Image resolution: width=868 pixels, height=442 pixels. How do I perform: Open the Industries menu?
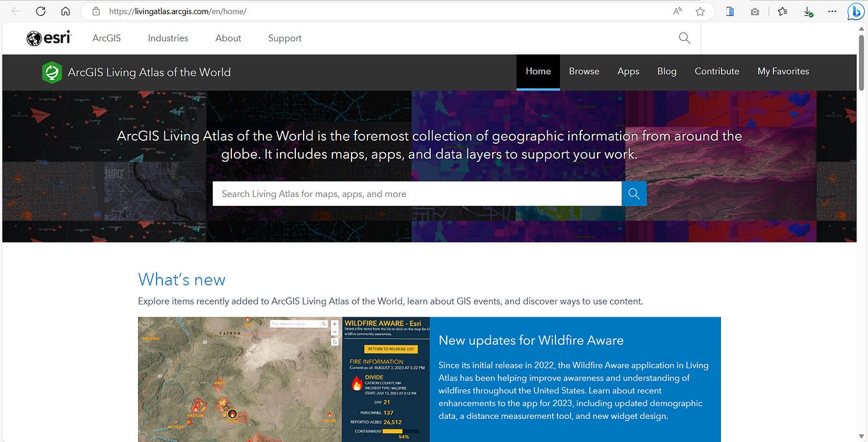[x=167, y=38]
